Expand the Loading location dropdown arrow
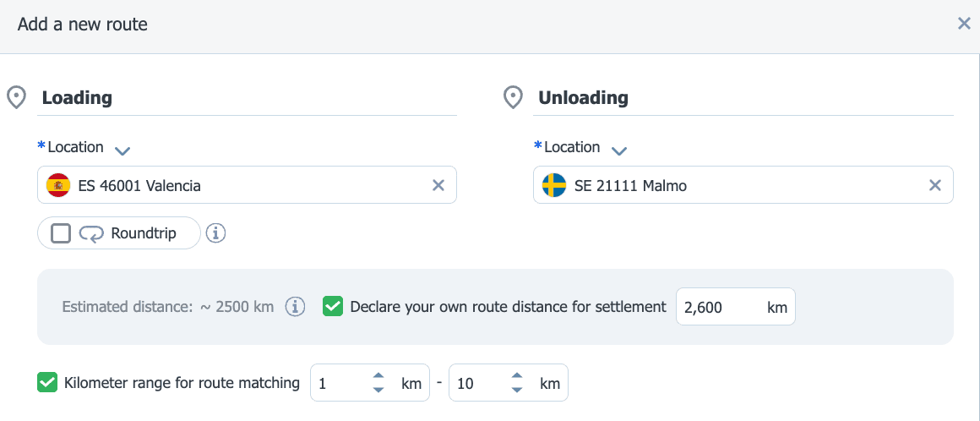 [122, 150]
